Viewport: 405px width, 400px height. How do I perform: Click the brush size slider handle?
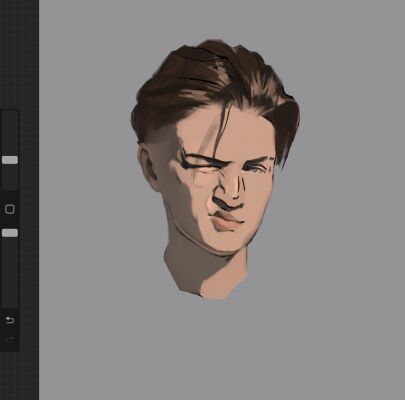pos(10,160)
